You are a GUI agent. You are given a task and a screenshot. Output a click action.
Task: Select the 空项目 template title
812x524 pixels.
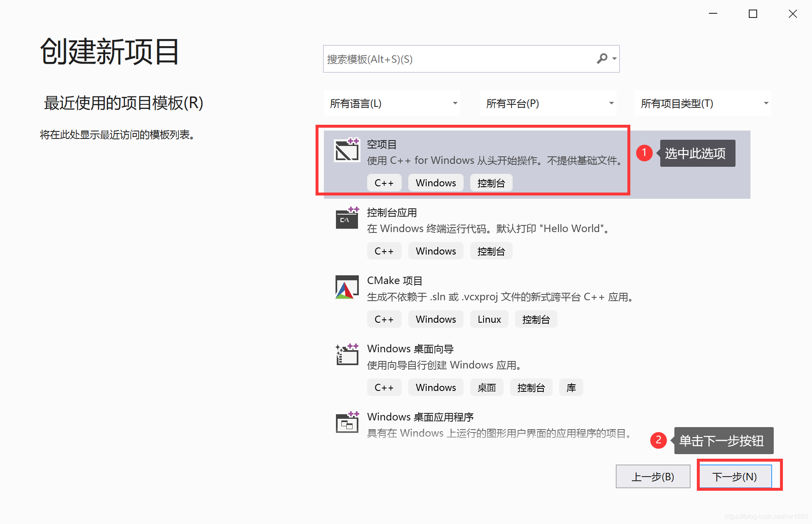coord(382,145)
